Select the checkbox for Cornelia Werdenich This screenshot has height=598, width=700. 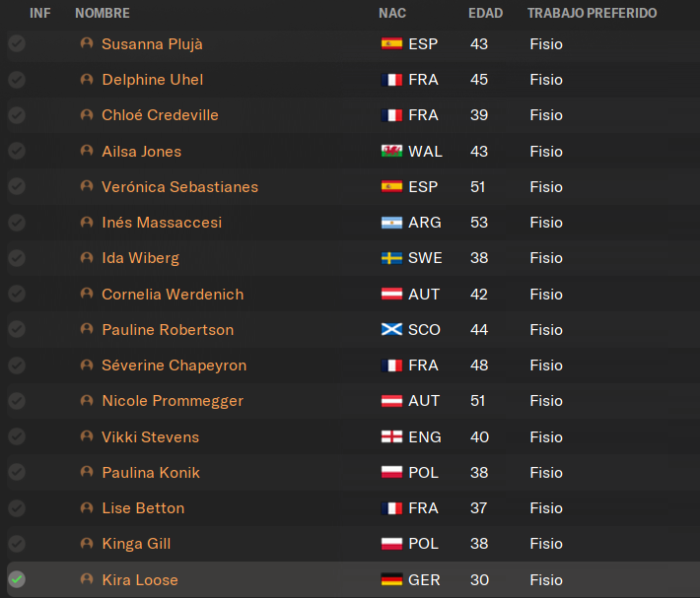point(17,294)
